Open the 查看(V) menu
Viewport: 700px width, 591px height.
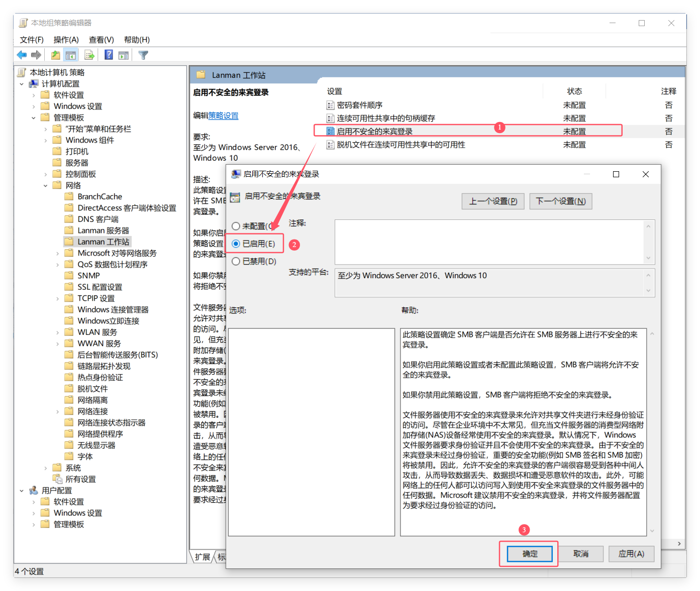[x=101, y=40]
